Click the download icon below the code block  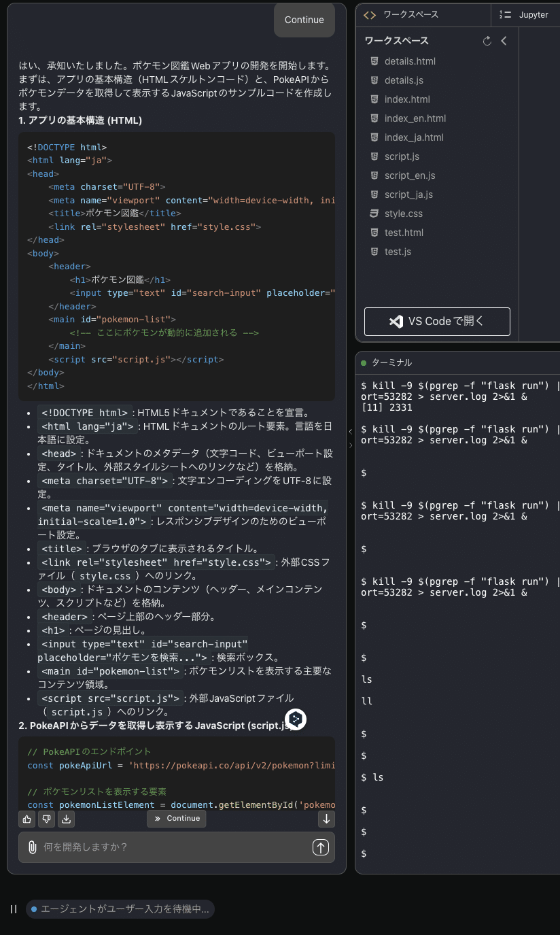point(66,819)
